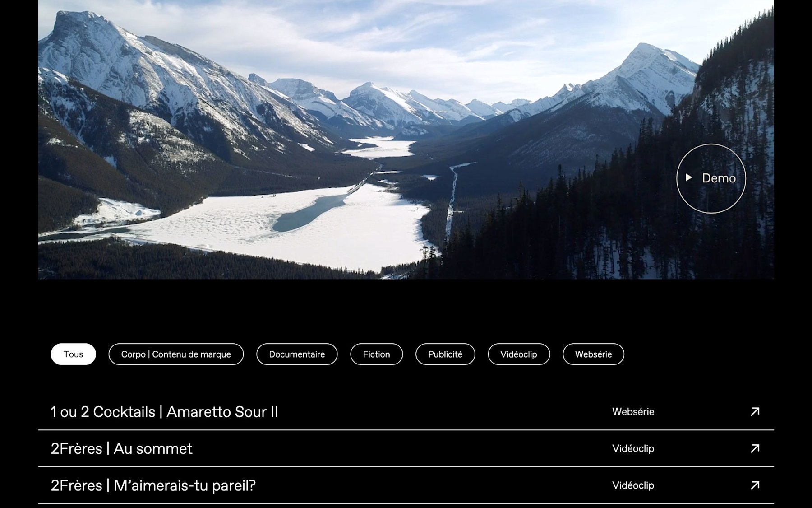Click the play triangle icon beside Demo
Image resolution: width=812 pixels, height=508 pixels.
click(689, 177)
